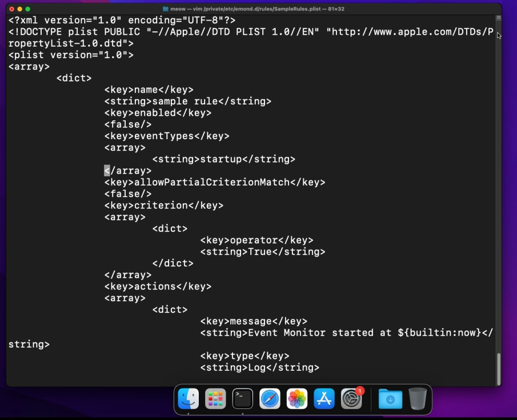Open the Photos app
Image resolution: width=517 pixels, height=420 pixels.
click(x=297, y=398)
